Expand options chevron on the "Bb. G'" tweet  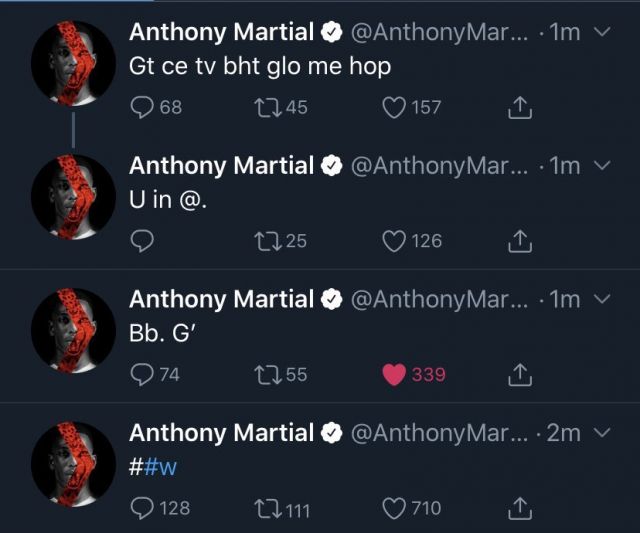coord(602,299)
